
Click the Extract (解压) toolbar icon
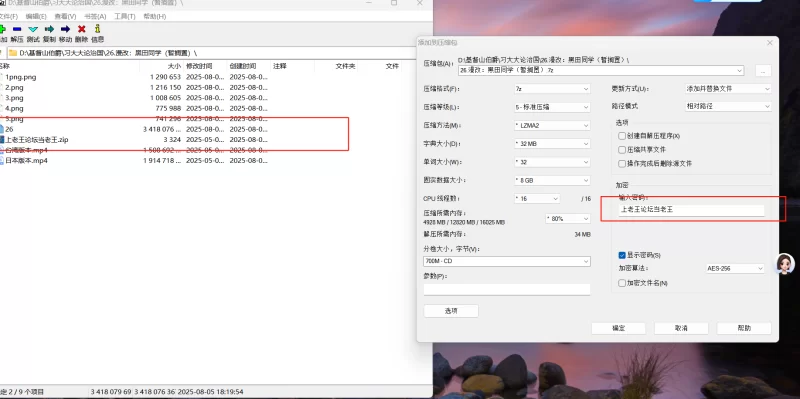click(17, 29)
